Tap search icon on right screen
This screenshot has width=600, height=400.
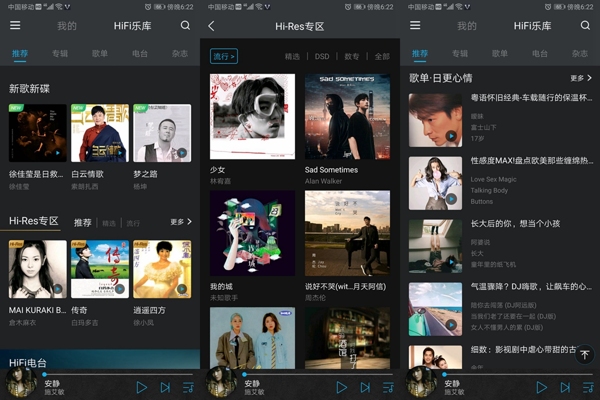coord(585,25)
